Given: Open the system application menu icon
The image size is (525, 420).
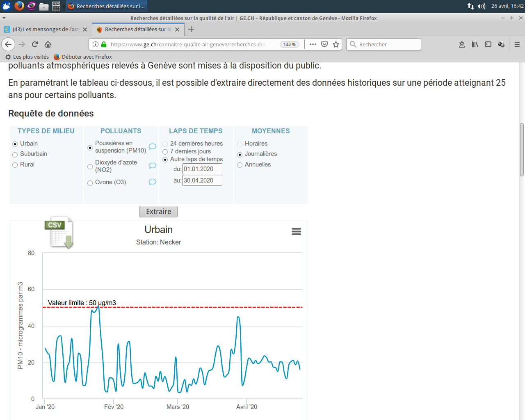Looking at the screenshot, I should (7, 6).
